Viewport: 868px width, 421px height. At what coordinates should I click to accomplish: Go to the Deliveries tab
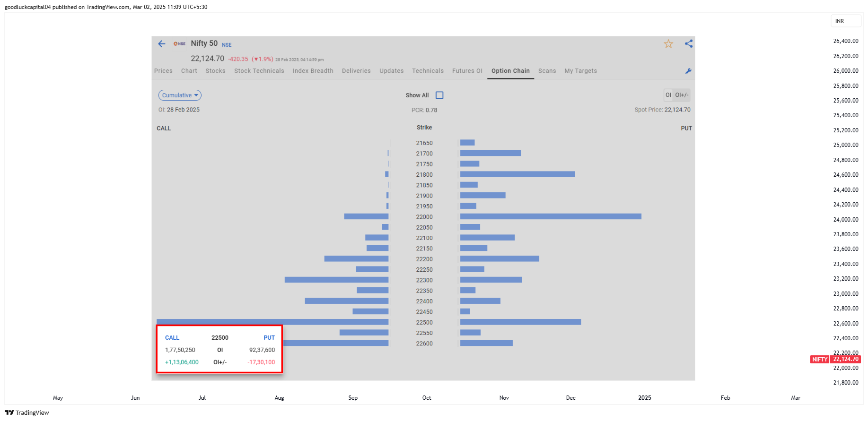[x=357, y=71]
